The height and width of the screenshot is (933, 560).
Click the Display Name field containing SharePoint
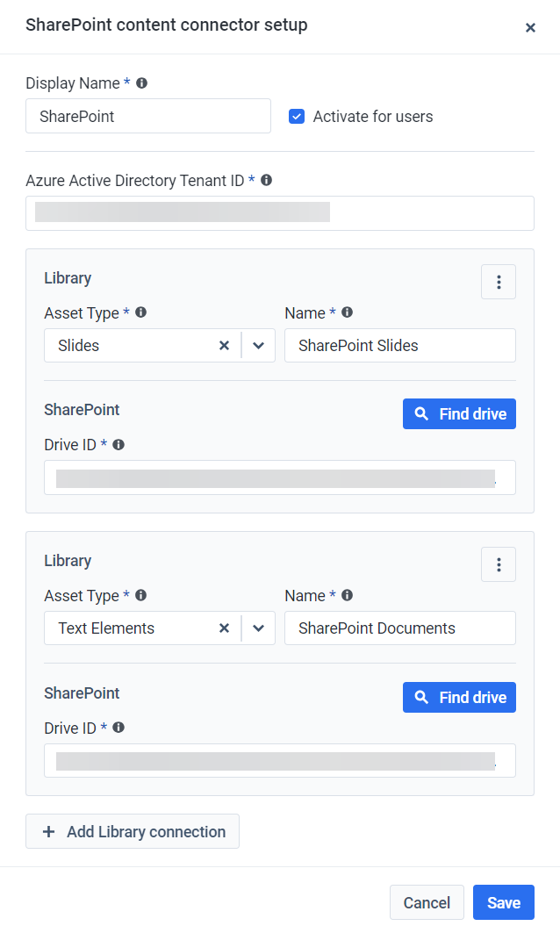[x=148, y=116]
